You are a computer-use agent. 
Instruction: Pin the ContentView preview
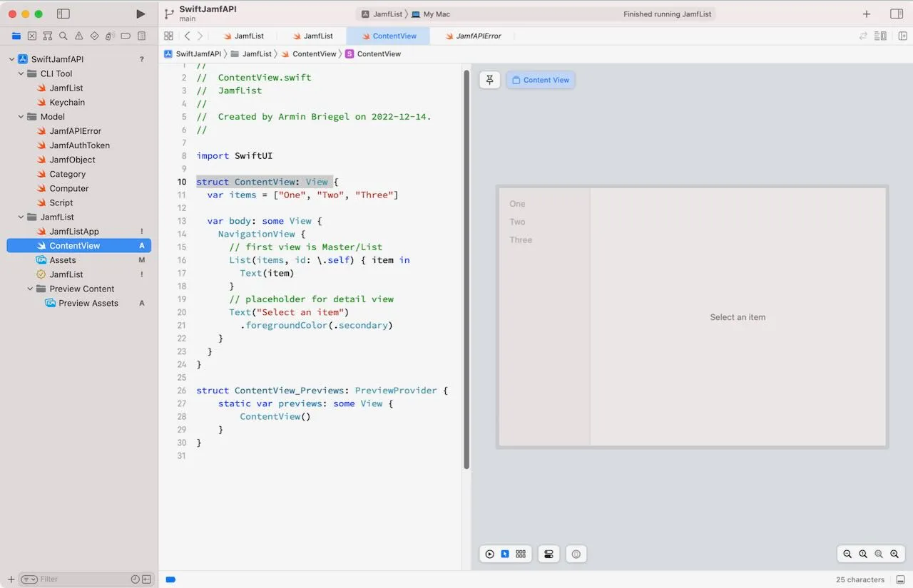489,80
